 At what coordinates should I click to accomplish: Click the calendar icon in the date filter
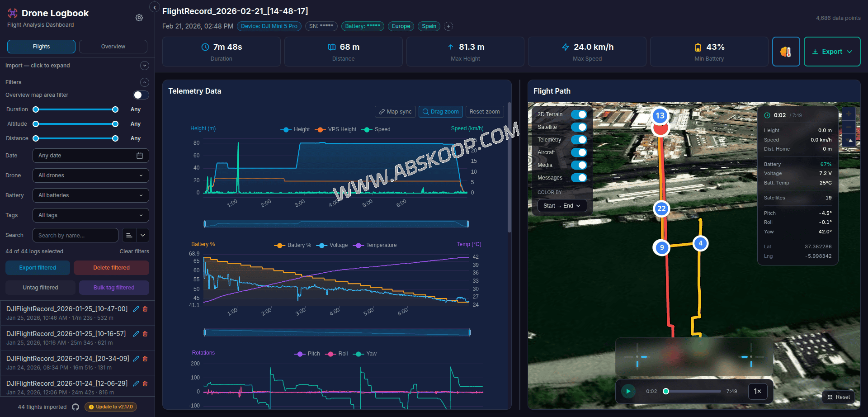[x=141, y=155]
